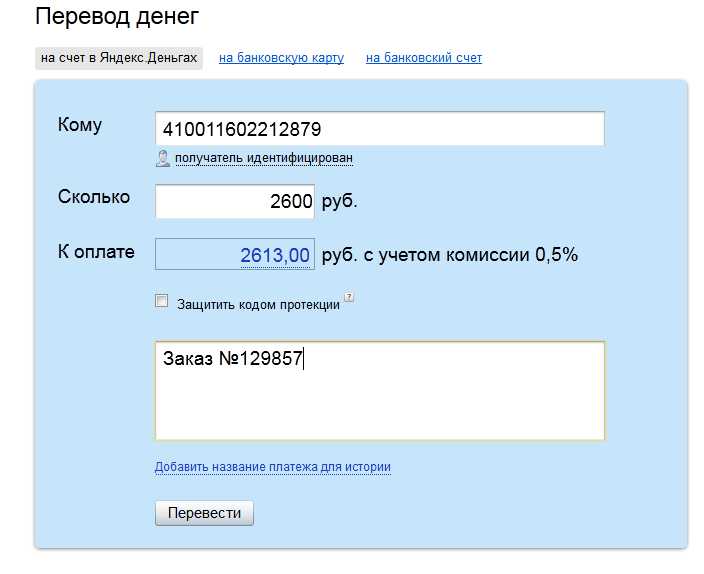Open the 'на банковскую карту' transfer option
The image size is (704, 574).
click(x=282, y=58)
